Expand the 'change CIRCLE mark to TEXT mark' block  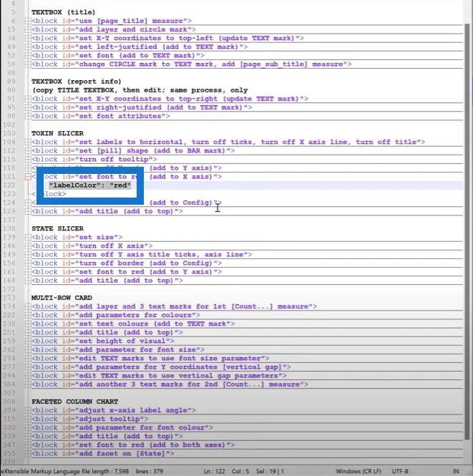point(28,64)
